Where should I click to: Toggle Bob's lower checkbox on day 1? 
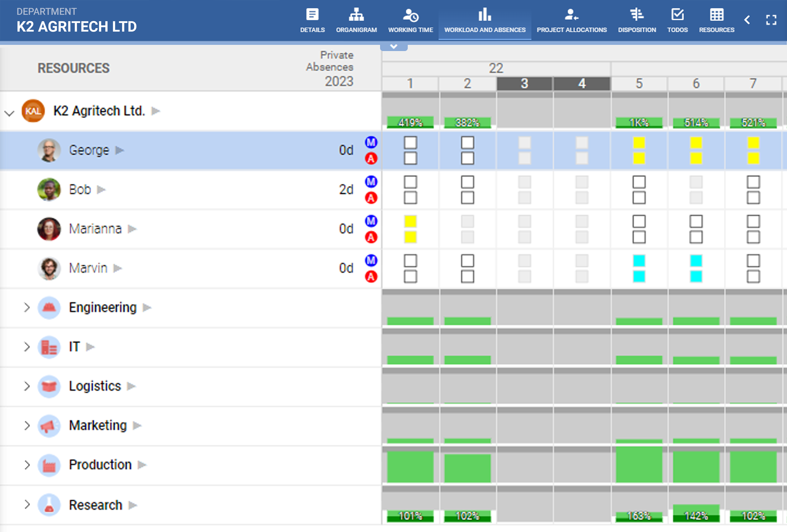[x=410, y=198]
